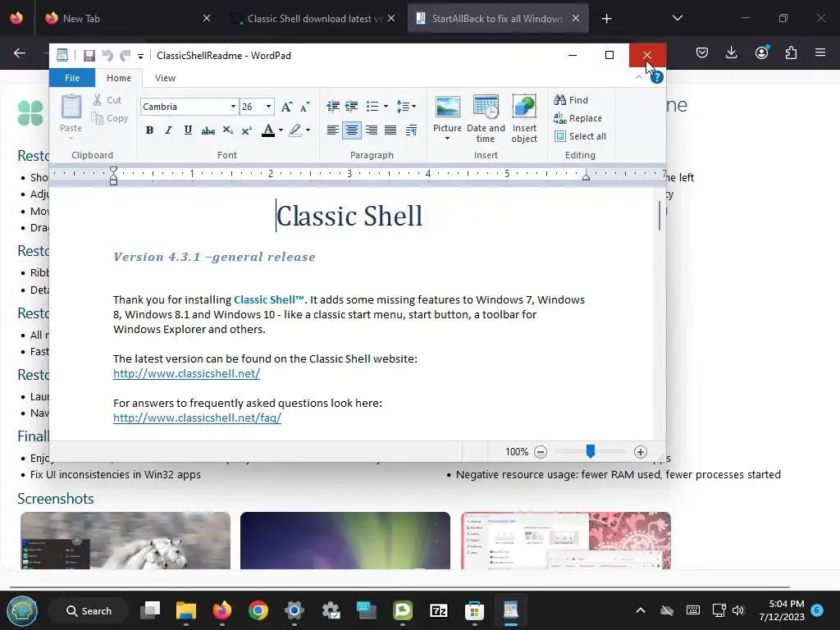Click the bullet list icon
The height and width of the screenshot is (630, 840).
372,106
